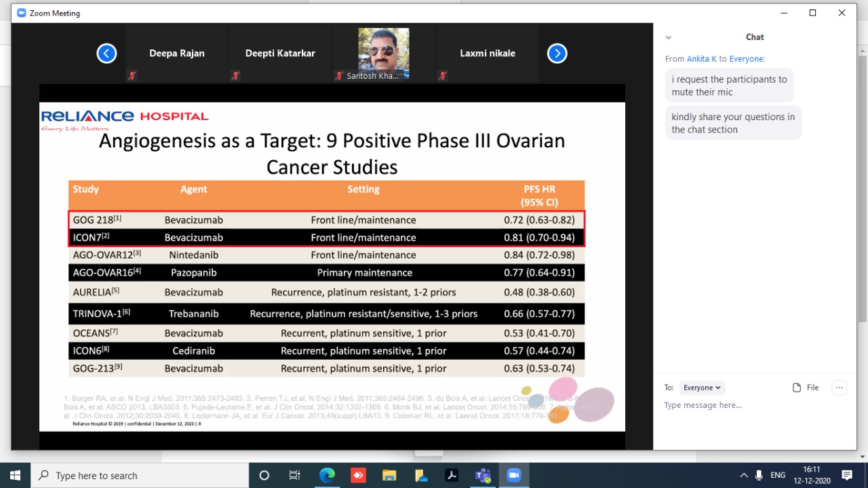The image size is (868, 488).
Task: Open File Explorer from the taskbar
Action: coord(389,475)
